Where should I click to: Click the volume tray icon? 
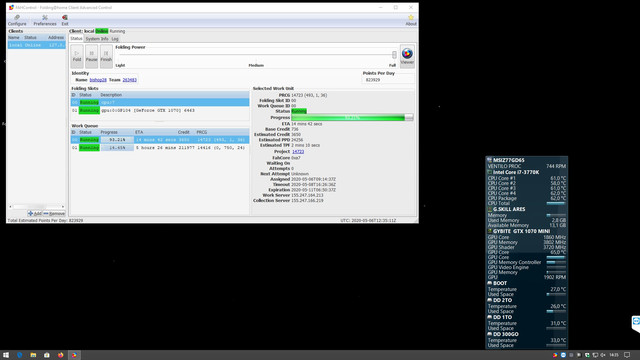603,355
